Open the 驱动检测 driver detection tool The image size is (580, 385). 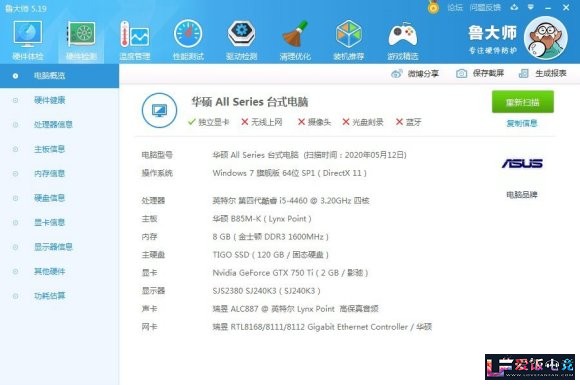click(x=242, y=40)
